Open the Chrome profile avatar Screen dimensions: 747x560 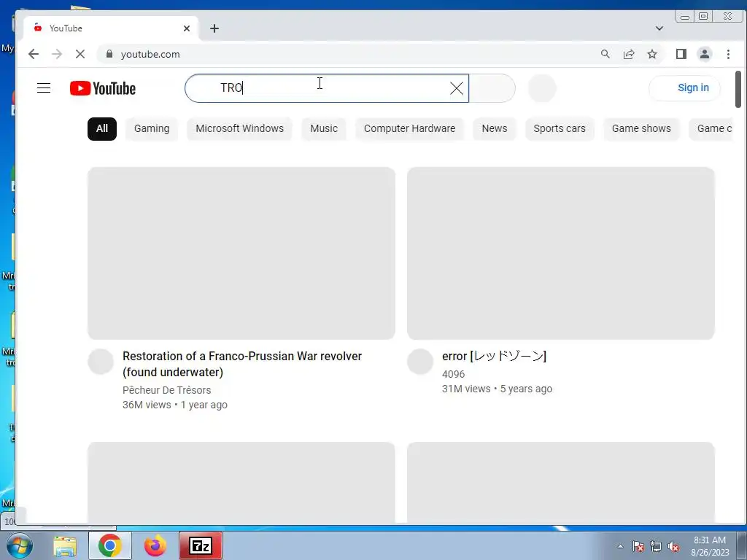tap(705, 54)
